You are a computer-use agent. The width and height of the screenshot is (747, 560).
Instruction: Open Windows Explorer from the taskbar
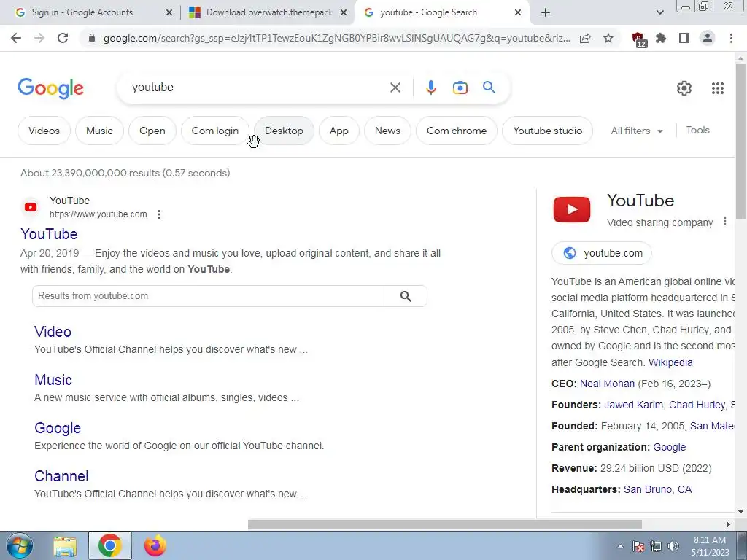coord(65,546)
